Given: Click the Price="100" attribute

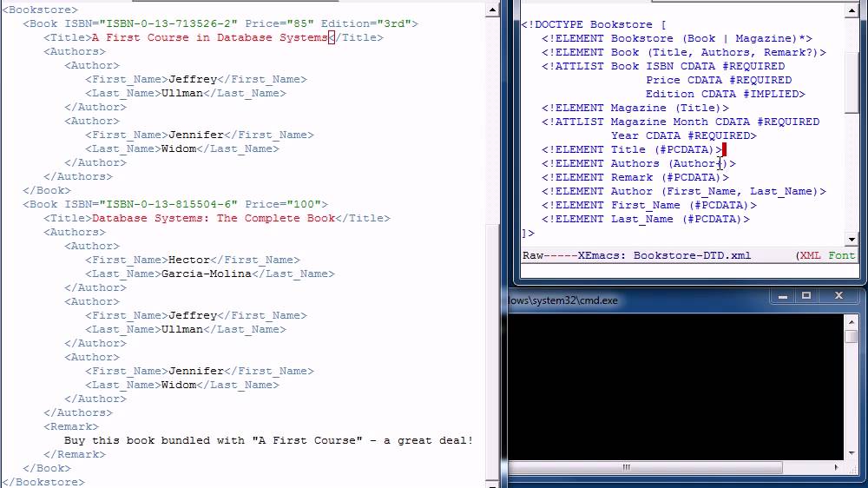Looking at the screenshot, I should (283, 204).
